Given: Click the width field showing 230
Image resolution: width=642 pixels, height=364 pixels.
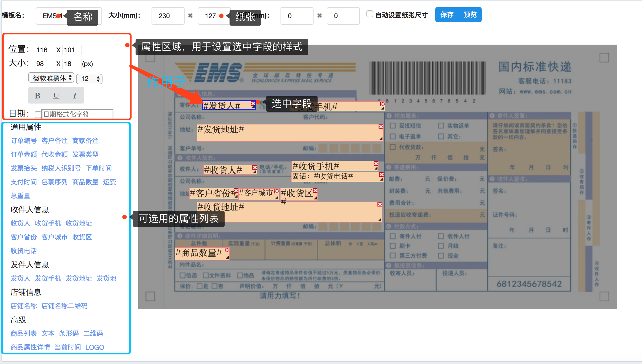Looking at the screenshot, I should 168,16.
